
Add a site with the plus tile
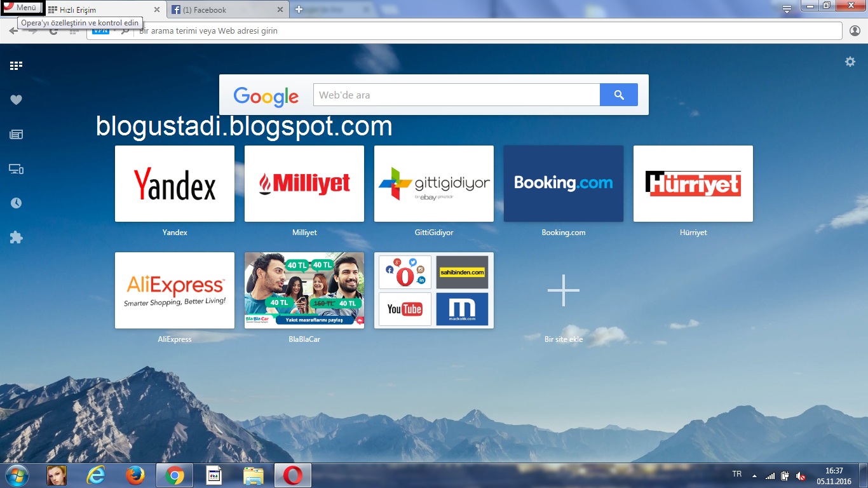564,290
